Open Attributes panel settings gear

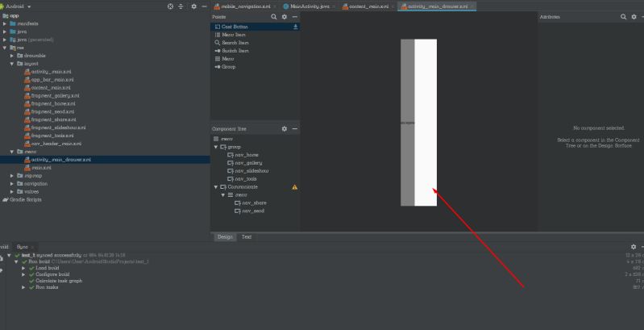[x=634, y=17]
